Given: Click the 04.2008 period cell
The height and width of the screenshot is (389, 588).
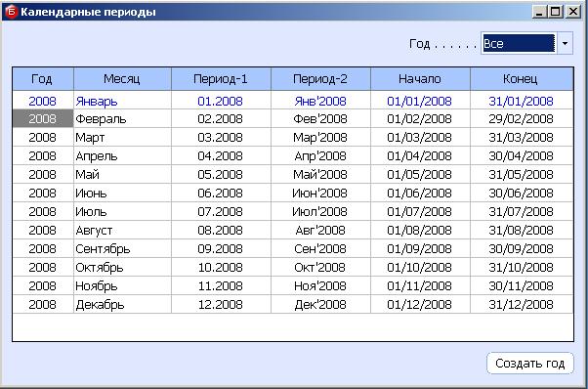Looking at the screenshot, I should [x=221, y=155].
